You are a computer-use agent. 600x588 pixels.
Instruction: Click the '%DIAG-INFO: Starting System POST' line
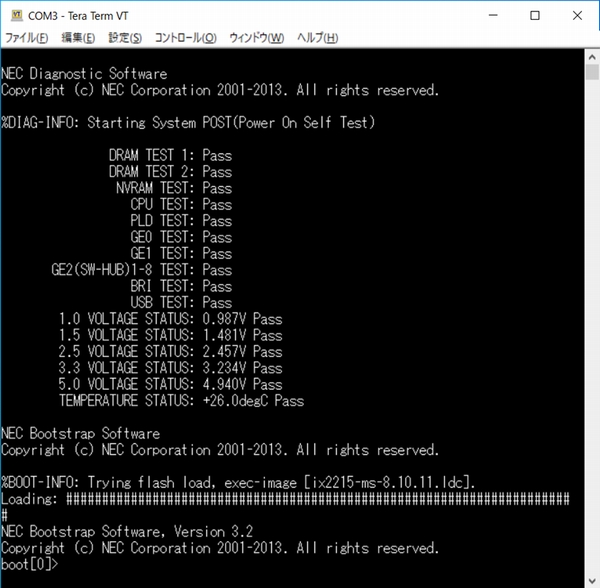(x=188, y=123)
